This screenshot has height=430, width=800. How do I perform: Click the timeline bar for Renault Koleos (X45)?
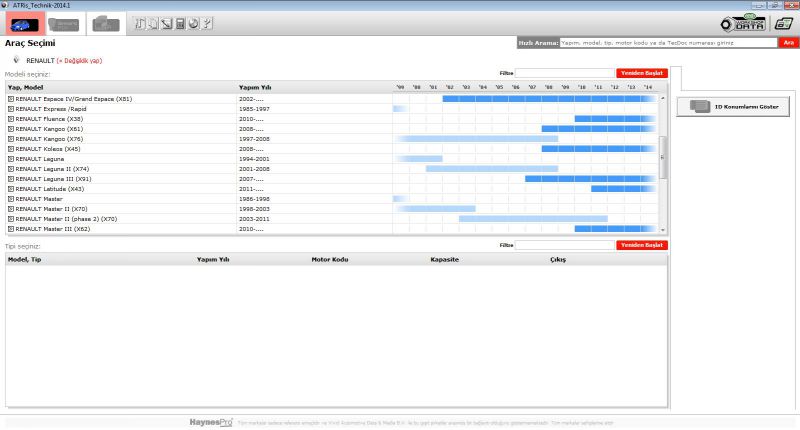click(599, 149)
